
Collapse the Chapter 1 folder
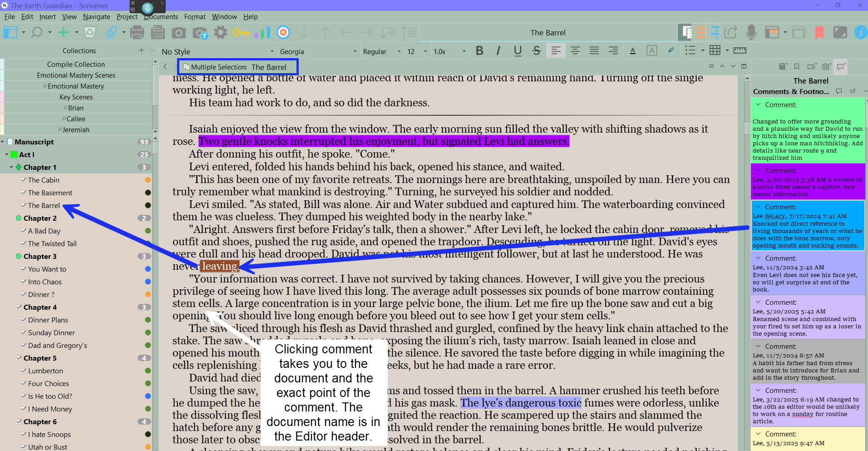[11, 167]
